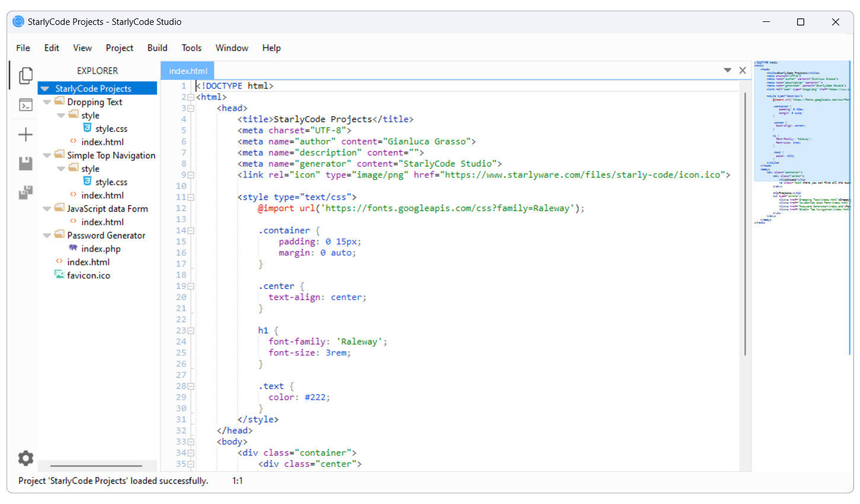This screenshot has height=504, width=860.
Task: Select index.html under Simple Top Navigation
Action: 103,195
